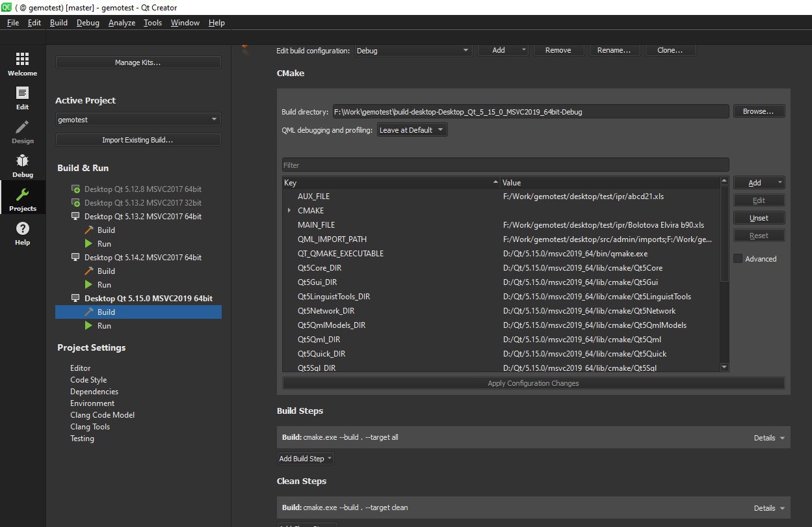Screen dimensions: 812x527
Task: Click the Qt 5.12.8 MSVC2017 64bit kit icon
Action: [75, 189]
